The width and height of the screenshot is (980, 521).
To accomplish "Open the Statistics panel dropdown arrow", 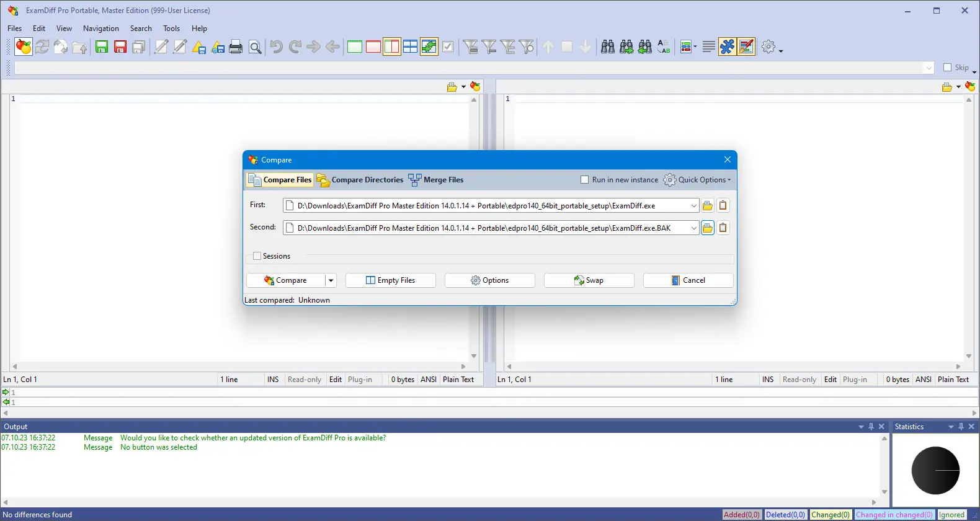I will [951, 427].
